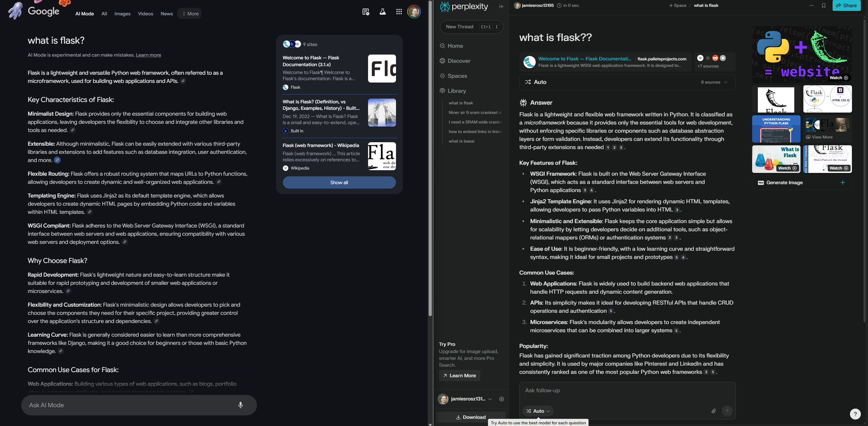The image size is (868, 426).
Task: Open Discover in Perplexity sidebar
Action: coord(455,61)
